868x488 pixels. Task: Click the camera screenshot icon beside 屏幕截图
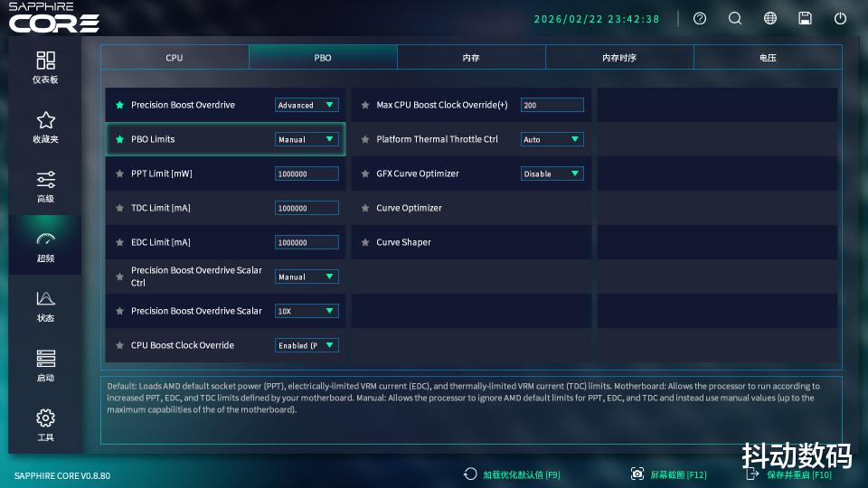637,474
